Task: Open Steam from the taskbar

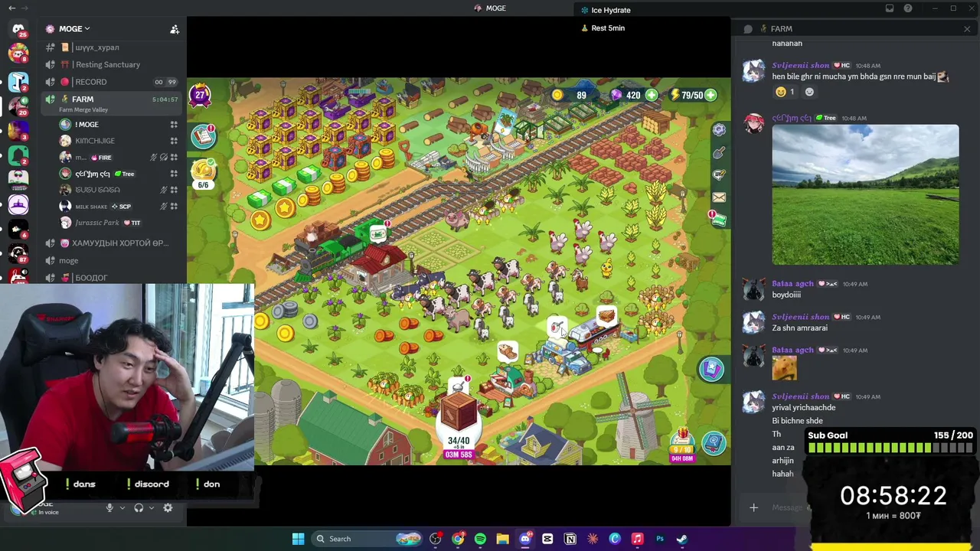Action: [682, 539]
